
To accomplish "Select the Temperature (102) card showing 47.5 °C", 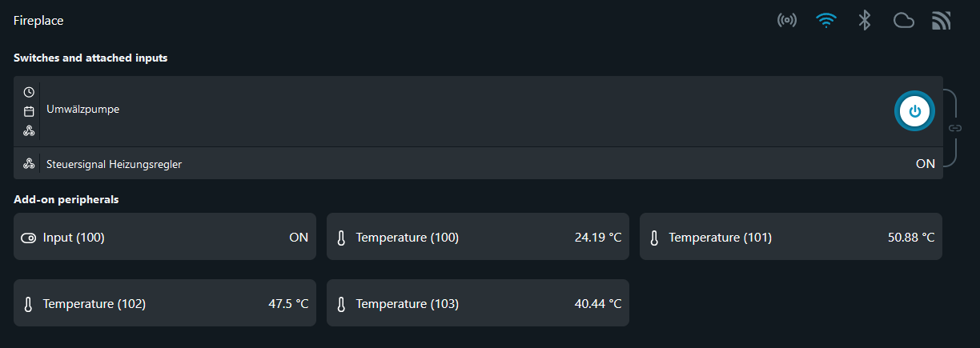I will tap(165, 303).
